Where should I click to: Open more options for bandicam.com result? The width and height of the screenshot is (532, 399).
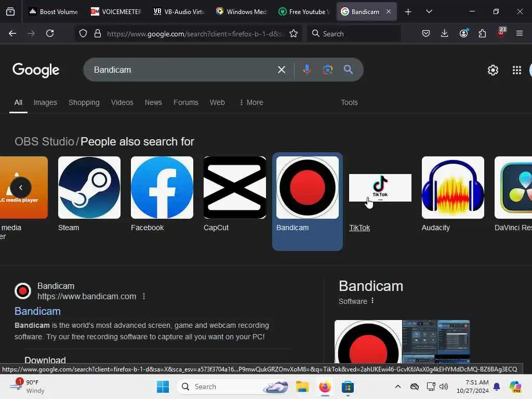(144, 296)
